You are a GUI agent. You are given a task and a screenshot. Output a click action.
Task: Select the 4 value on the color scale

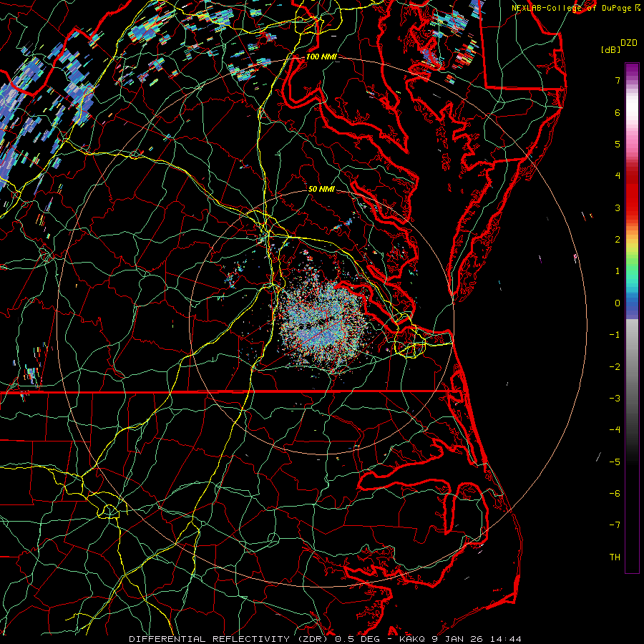[x=618, y=176]
